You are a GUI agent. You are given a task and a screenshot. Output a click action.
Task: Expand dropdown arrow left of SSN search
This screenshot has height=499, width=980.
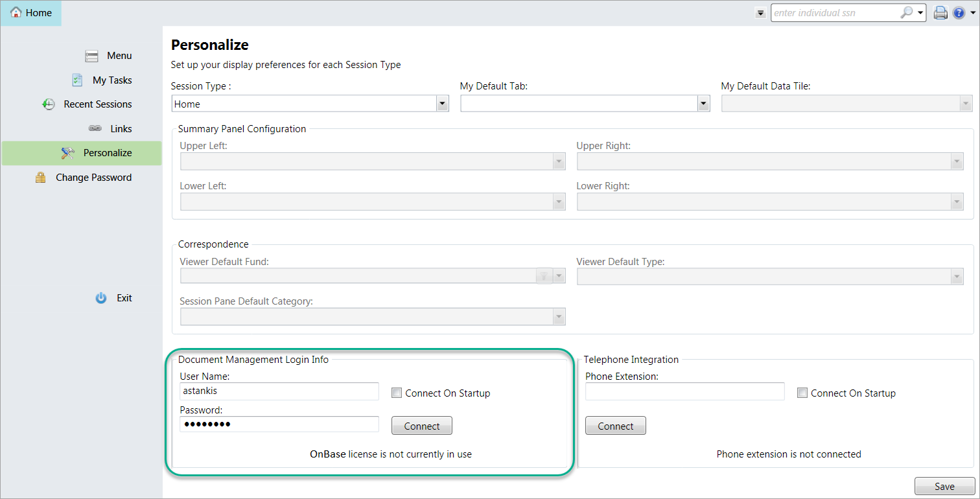click(760, 14)
